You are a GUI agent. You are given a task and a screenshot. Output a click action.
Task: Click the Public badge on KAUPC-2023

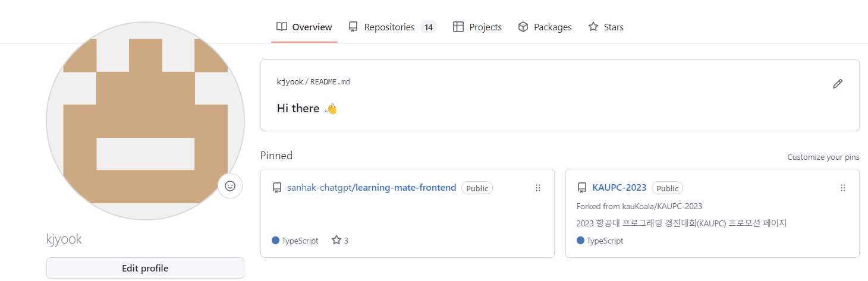coord(667,188)
